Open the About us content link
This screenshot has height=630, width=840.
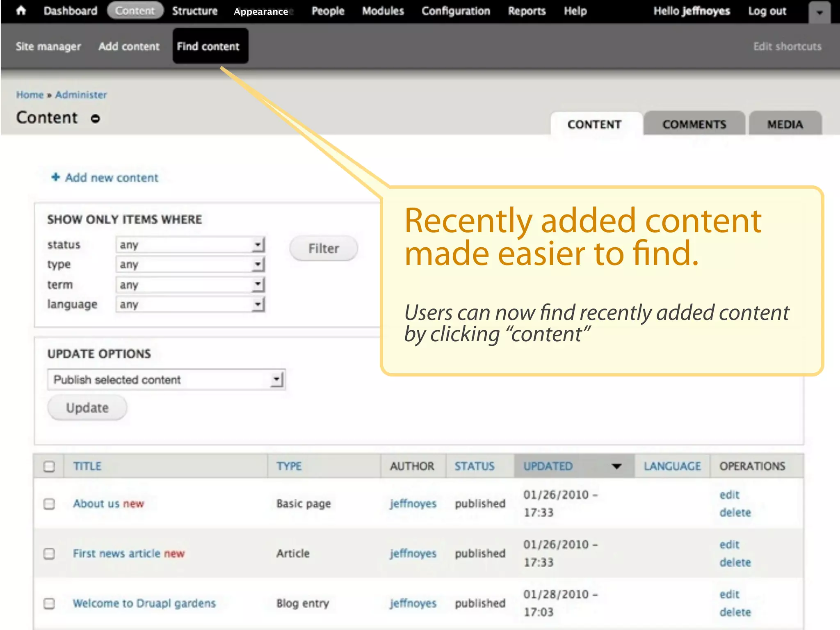[96, 504]
